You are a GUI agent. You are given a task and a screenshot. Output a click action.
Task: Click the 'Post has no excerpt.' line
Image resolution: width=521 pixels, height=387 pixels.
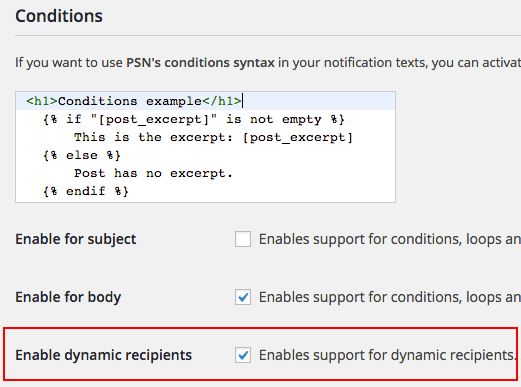[x=153, y=173]
